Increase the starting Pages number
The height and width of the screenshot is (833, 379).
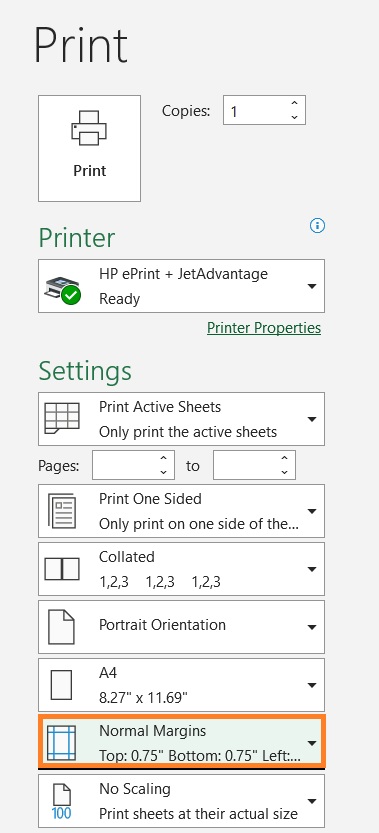(x=163, y=458)
